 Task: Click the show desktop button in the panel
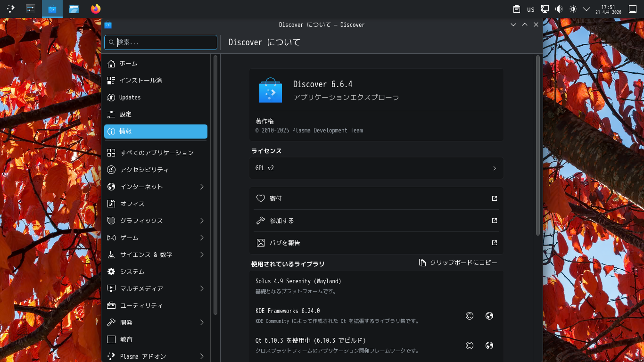coord(633,9)
